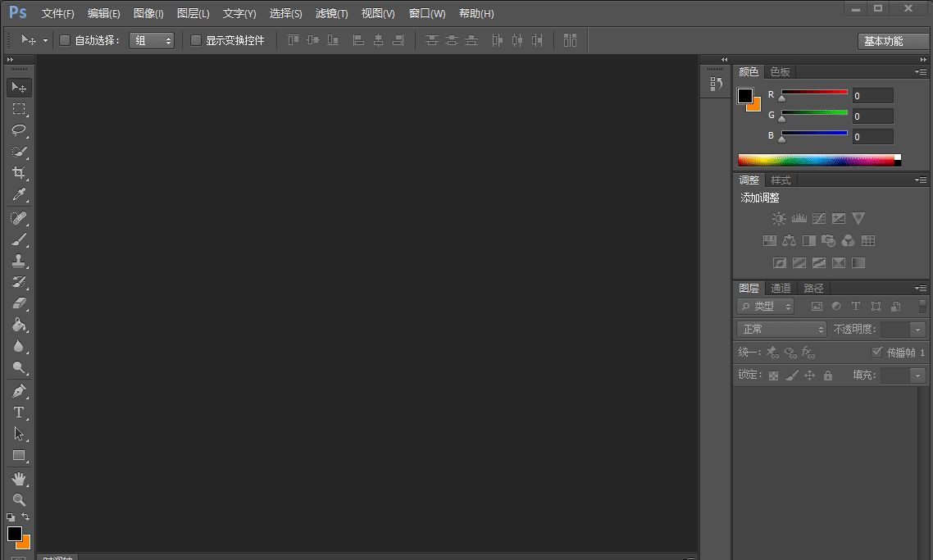Image resolution: width=933 pixels, height=560 pixels.
Task: Enable the 显示变换控件 checkbox
Action: point(195,40)
